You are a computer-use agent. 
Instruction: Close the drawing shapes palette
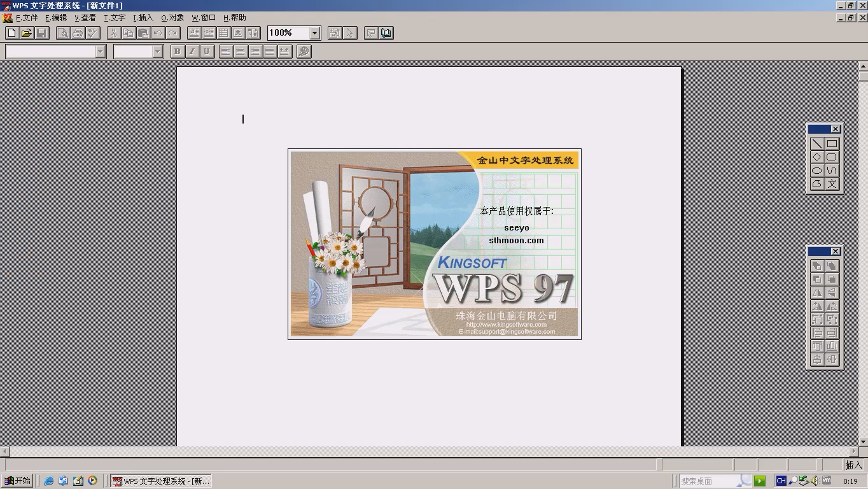coord(836,129)
